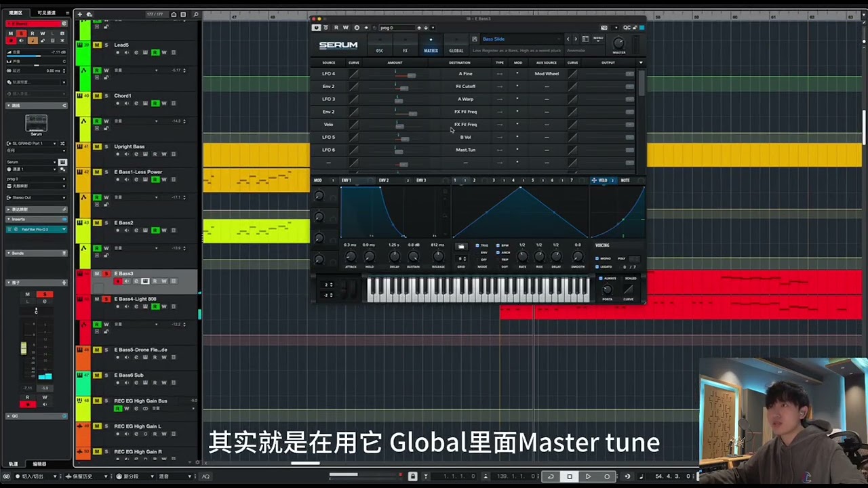Viewport: 868px width, 488px height.
Task: Mute the Upright Bass track
Action: [x=97, y=147]
